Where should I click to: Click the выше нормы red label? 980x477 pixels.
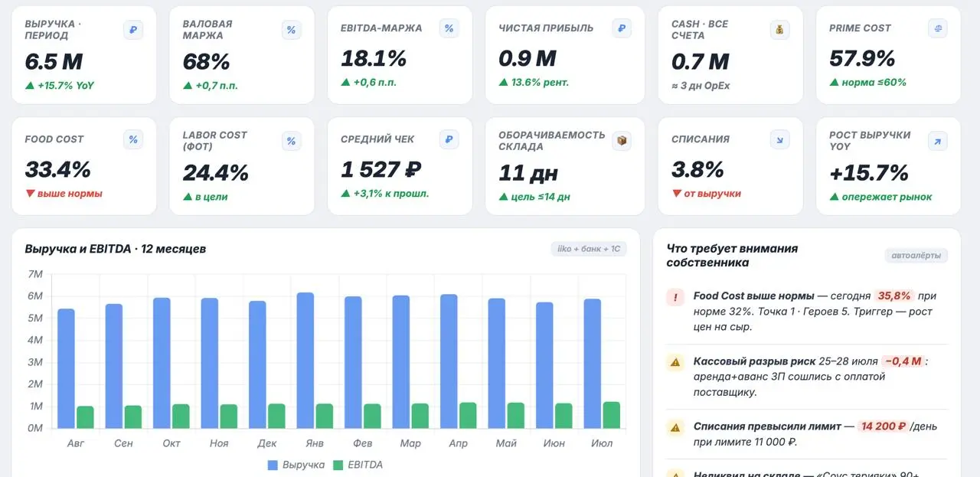(64, 194)
